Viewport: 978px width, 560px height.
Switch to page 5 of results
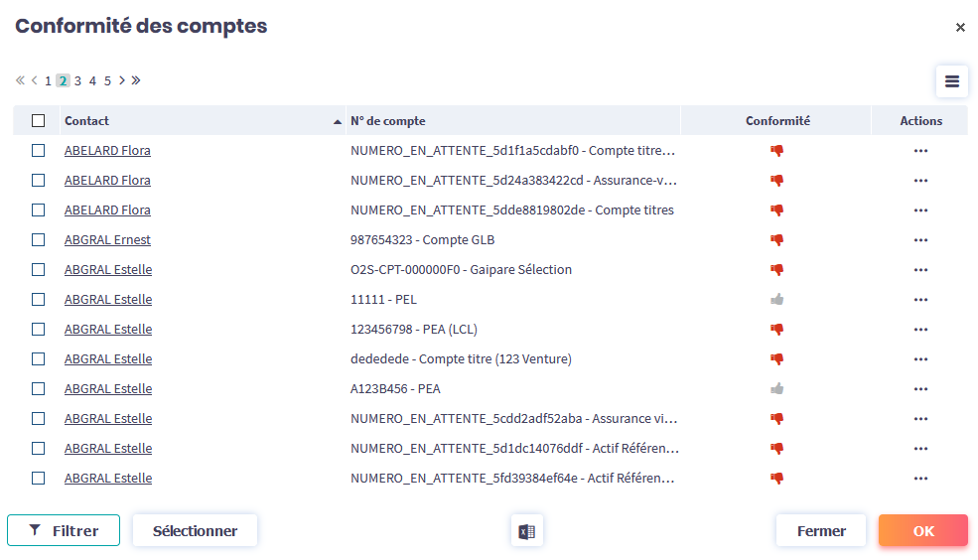[x=107, y=81]
